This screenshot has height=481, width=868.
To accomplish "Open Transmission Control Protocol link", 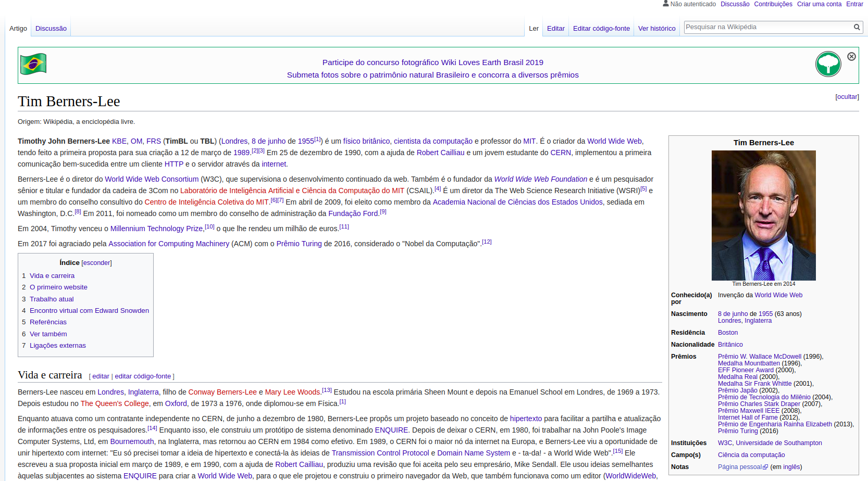I will (380, 453).
